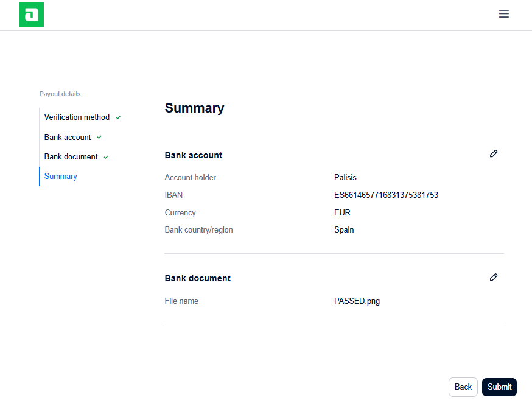Click account holder name Palisis

pyautogui.click(x=345, y=177)
